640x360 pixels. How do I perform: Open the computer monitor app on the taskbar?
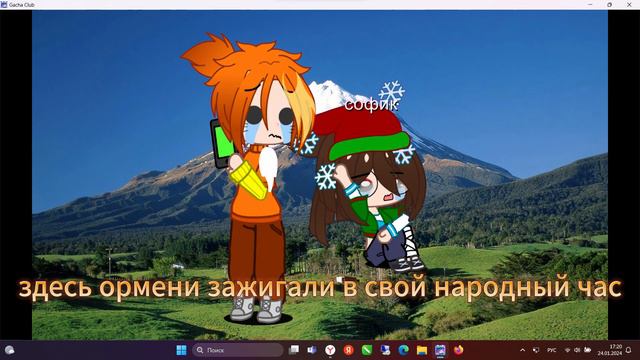(x=385, y=350)
